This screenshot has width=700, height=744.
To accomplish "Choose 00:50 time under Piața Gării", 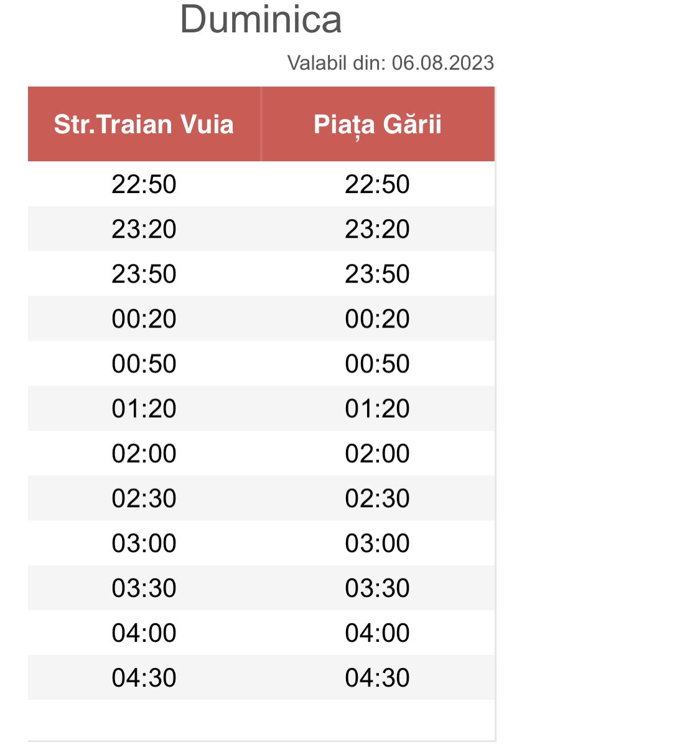I will (377, 364).
